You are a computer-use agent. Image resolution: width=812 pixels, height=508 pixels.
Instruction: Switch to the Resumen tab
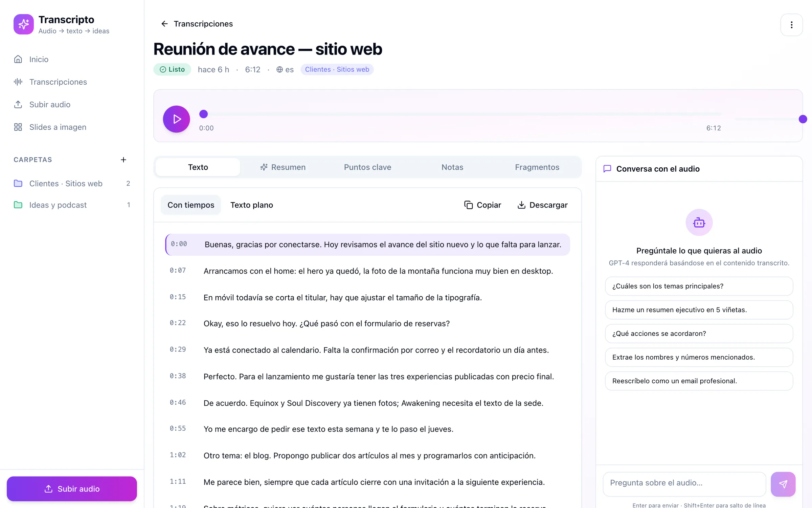coord(283,167)
